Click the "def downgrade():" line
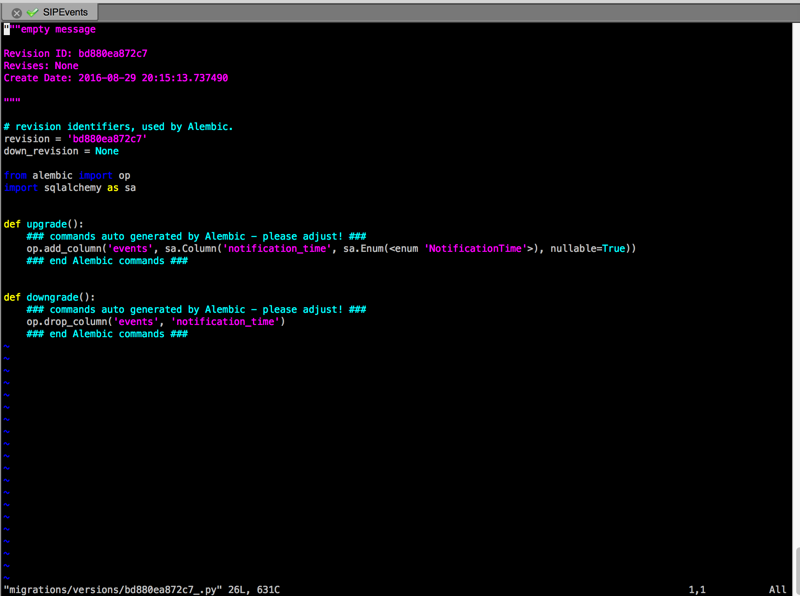The height and width of the screenshot is (596, 800). click(x=49, y=297)
